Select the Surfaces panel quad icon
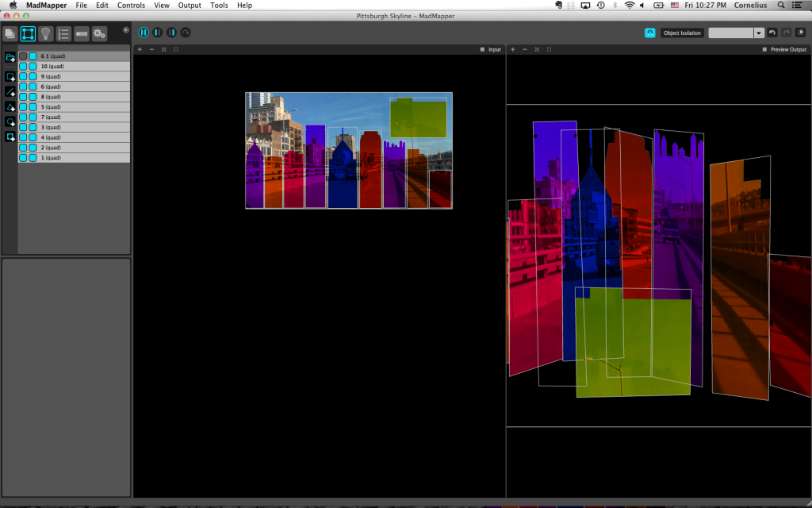Viewport: 812px width, 508px height. click(x=29, y=33)
